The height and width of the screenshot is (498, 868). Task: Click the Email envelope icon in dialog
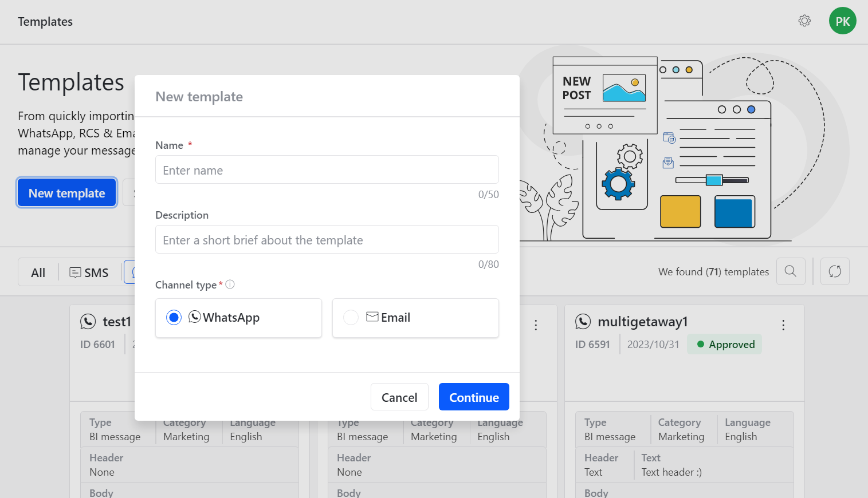372,317
